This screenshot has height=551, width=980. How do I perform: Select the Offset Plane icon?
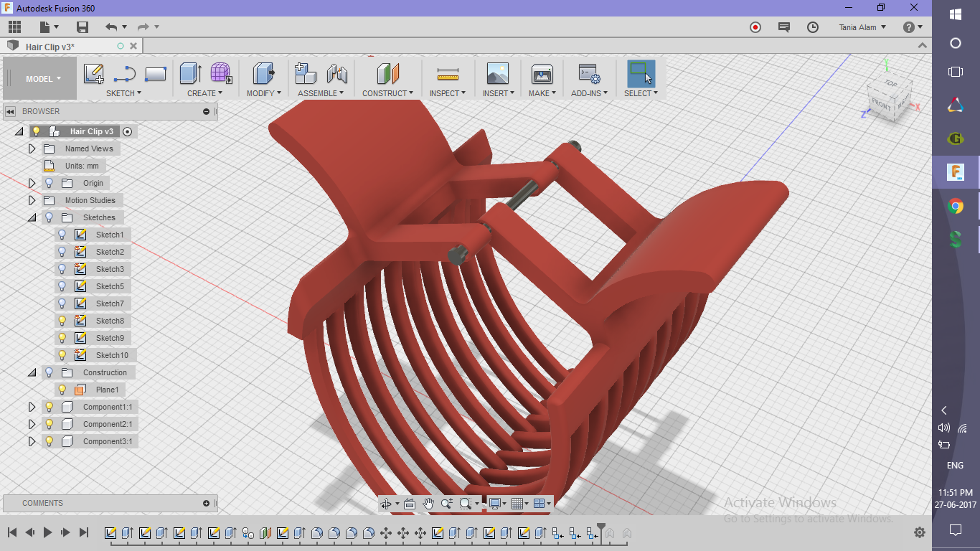pyautogui.click(x=387, y=73)
